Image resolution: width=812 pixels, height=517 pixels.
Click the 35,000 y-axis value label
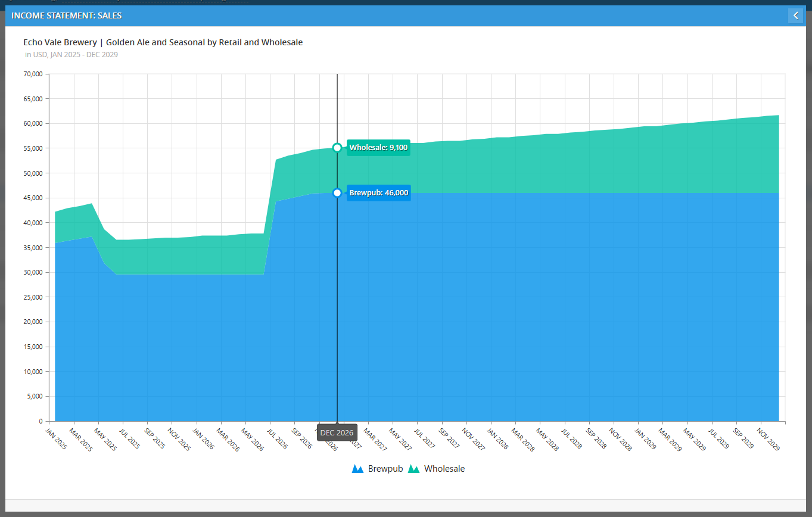32,248
